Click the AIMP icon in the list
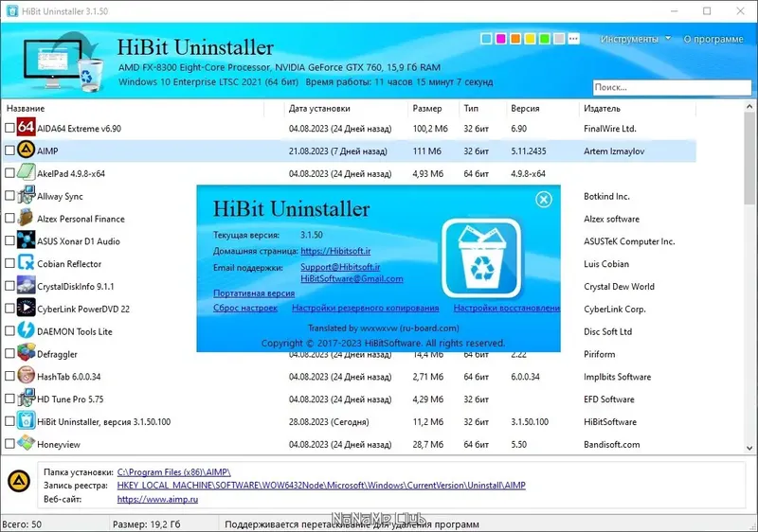This screenshot has width=758, height=532. click(x=26, y=151)
